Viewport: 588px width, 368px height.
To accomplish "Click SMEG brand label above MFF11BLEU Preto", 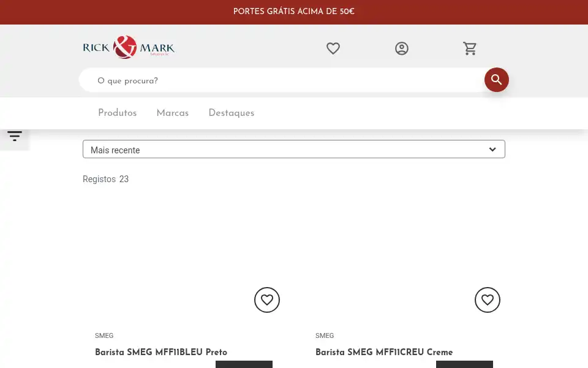I will coord(104,335).
